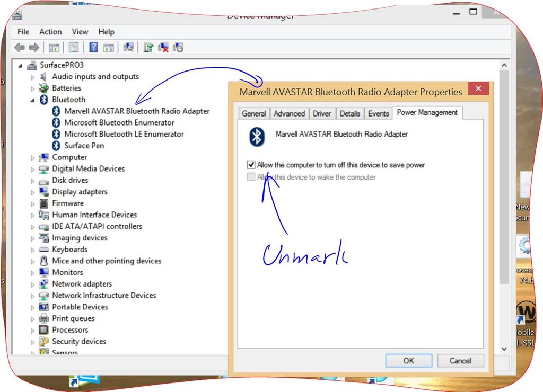
Task: Click the Batteries category icon
Action: pyautogui.click(x=43, y=88)
